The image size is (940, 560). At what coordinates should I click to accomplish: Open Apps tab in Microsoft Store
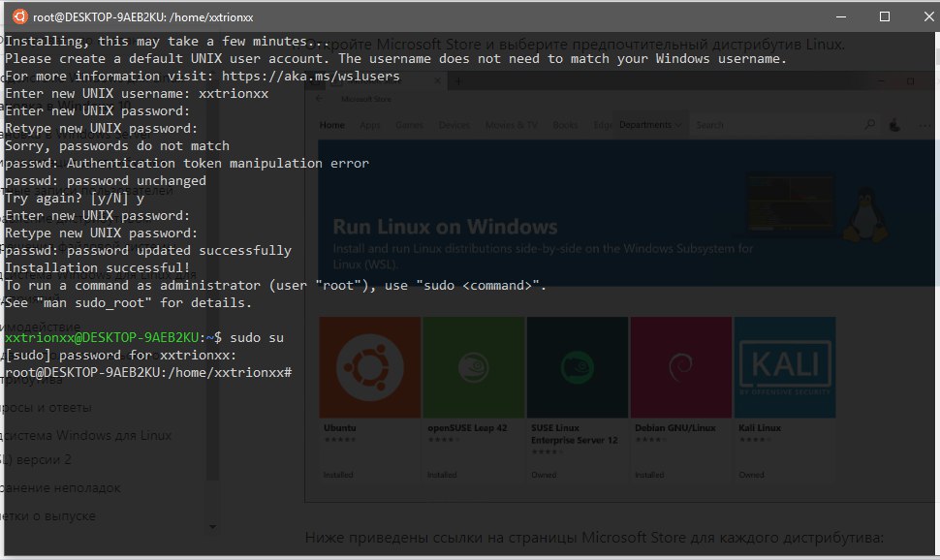(370, 125)
